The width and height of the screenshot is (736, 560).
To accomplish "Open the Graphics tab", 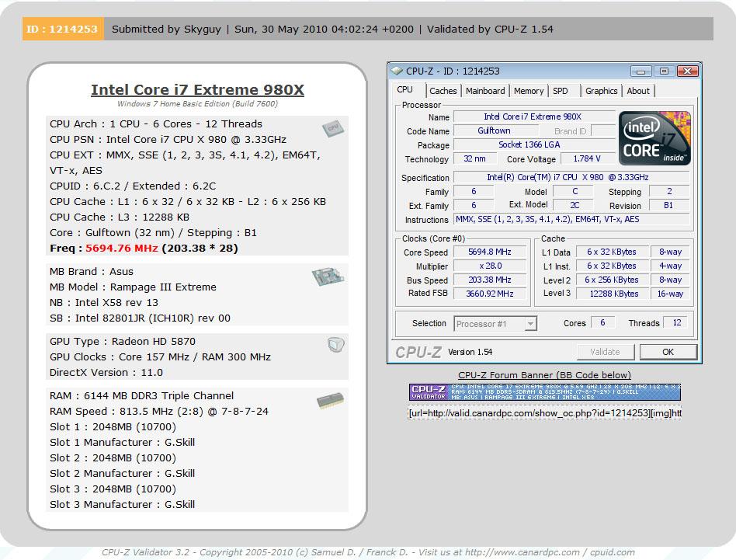I will [x=601, y=91].
